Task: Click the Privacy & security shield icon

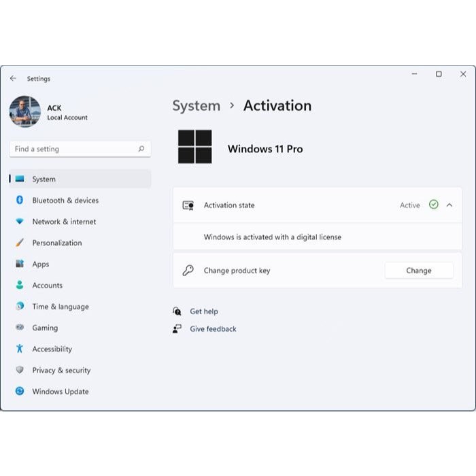Action: [20, 370]
